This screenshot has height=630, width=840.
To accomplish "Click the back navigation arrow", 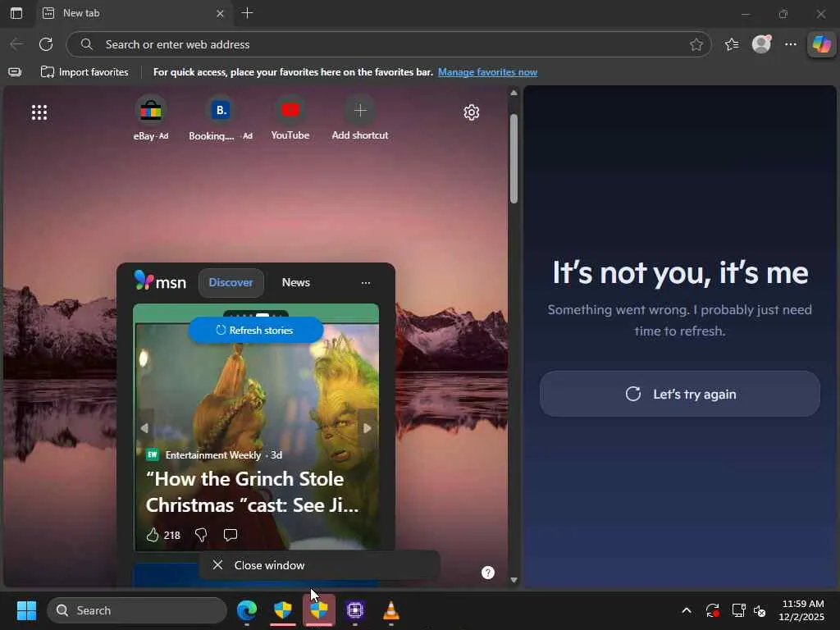I will (x=16, y=44).
